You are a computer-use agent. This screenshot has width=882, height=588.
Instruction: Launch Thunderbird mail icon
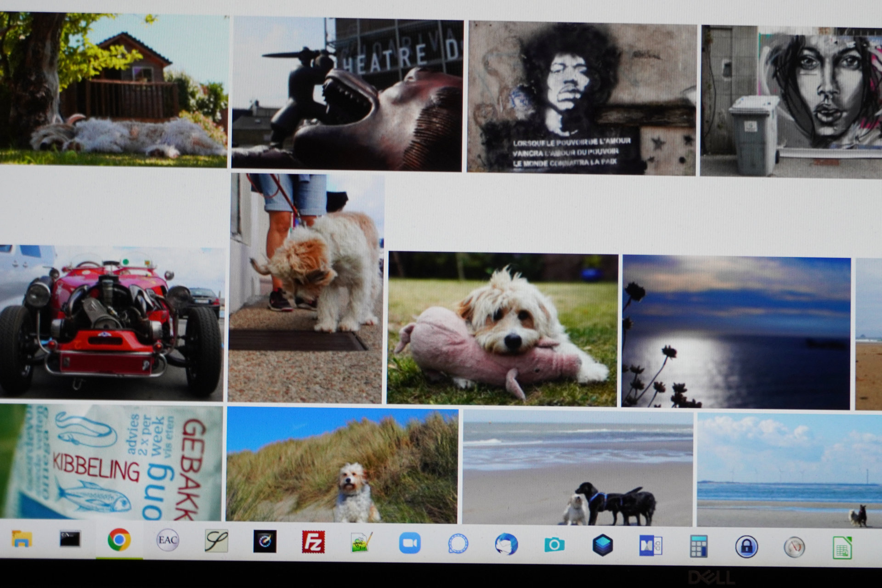point(506,544)
